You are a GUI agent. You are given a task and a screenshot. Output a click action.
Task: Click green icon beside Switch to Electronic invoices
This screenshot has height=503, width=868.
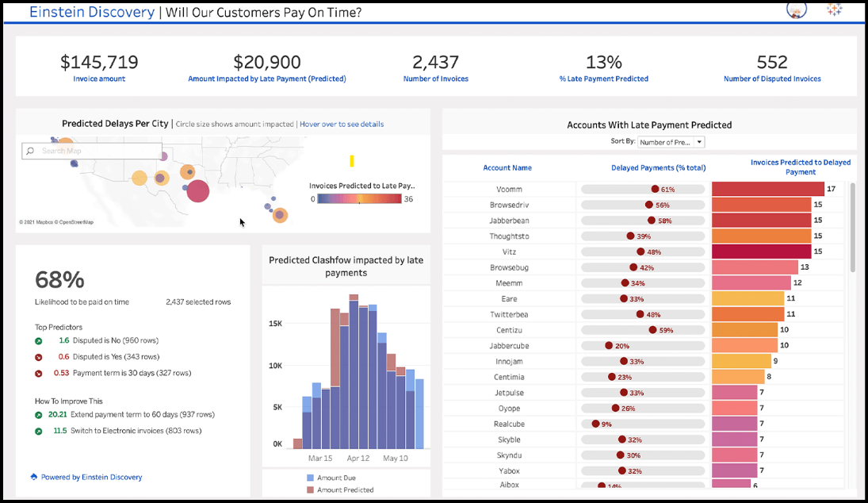click(38, 431)
